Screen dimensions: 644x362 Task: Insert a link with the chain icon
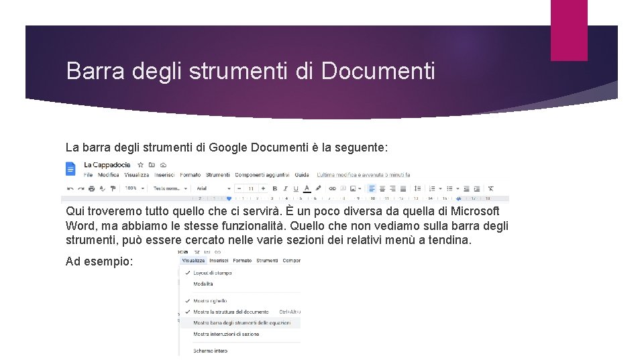pos(332,189)
